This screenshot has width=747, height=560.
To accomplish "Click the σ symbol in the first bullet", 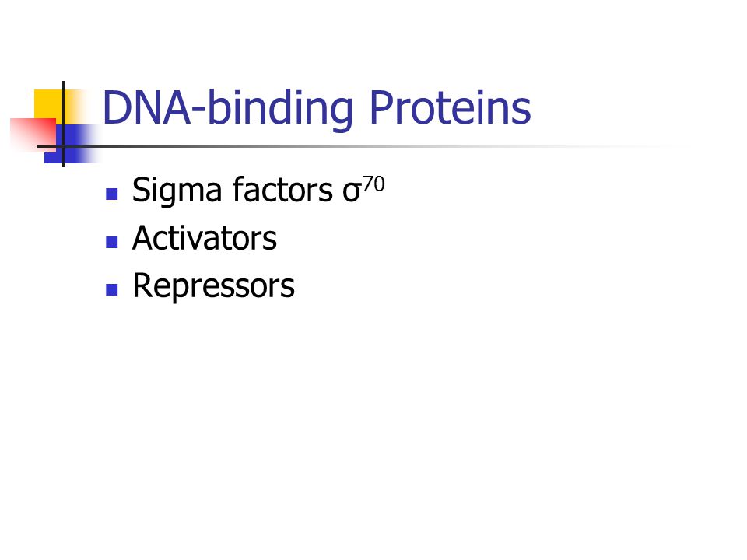I will point(352,193).
